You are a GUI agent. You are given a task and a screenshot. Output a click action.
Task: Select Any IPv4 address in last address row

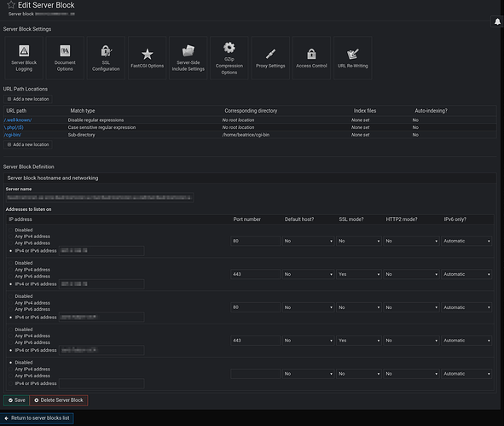(11, 370)
